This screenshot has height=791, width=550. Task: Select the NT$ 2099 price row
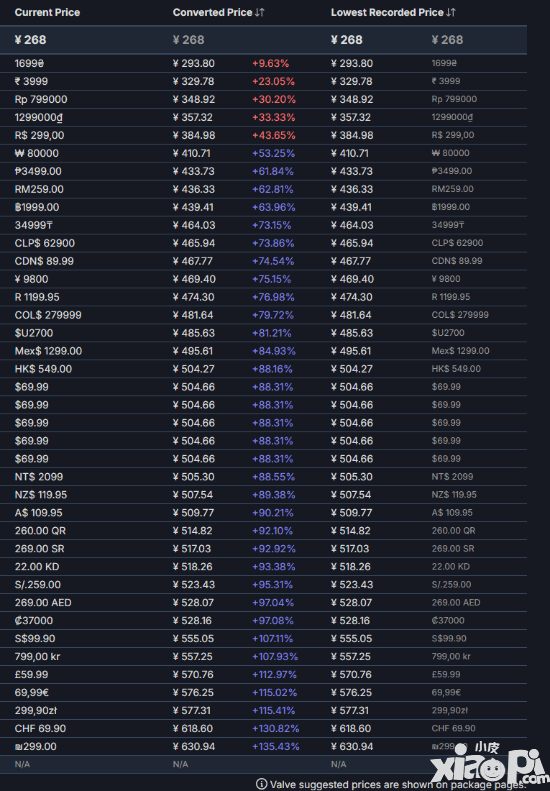(263, 477)
